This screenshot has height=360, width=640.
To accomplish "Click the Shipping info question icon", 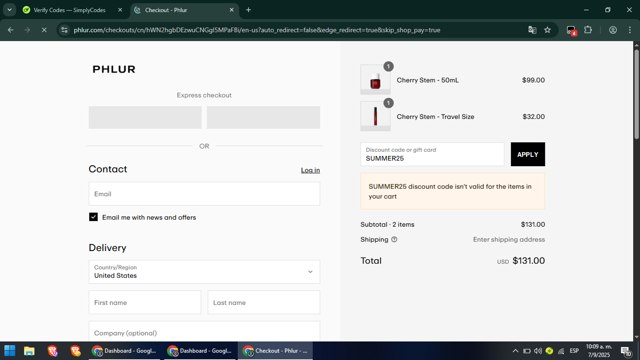I will tap(394, 240).
